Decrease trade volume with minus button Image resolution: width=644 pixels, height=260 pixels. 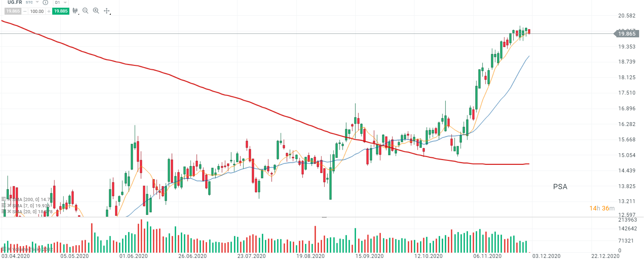pos(25,11)
